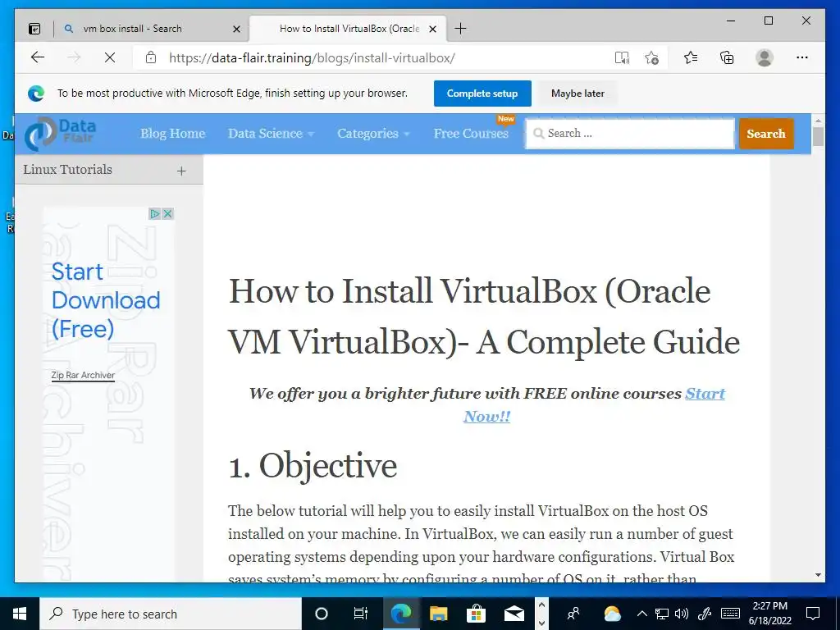Open Microsoft Store from taskbar
This screenshot has width=840, height=630.
[x=476, y=614]
